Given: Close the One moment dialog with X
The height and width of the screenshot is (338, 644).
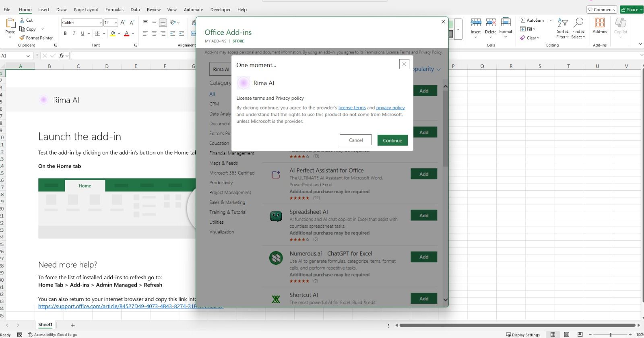Looking at the screenshot, I should coord(404,64).
